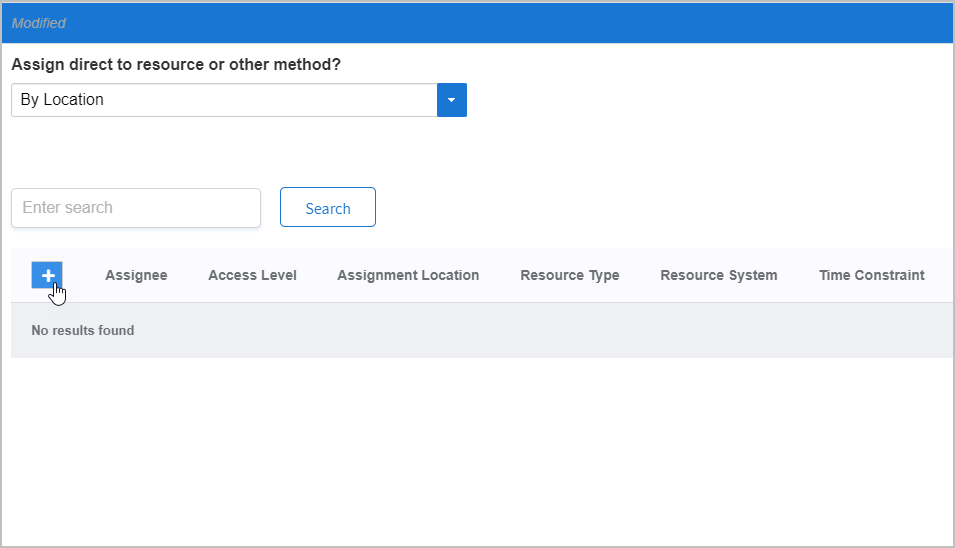Click the Assign direct to resource question label
This screenshot has width=955, height=548.
(x=175, y=64)
